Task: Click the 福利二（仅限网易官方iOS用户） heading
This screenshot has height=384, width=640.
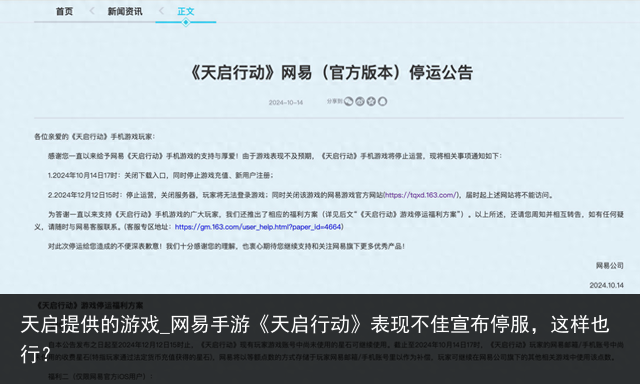Action: [100, 376]
